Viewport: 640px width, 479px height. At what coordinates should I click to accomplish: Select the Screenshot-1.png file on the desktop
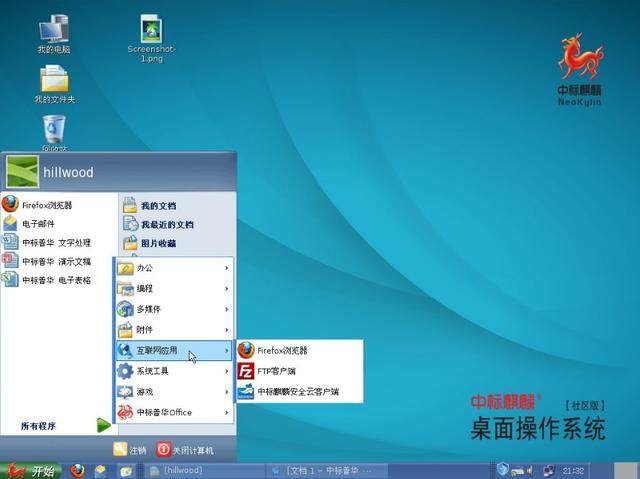click(151, 39)
